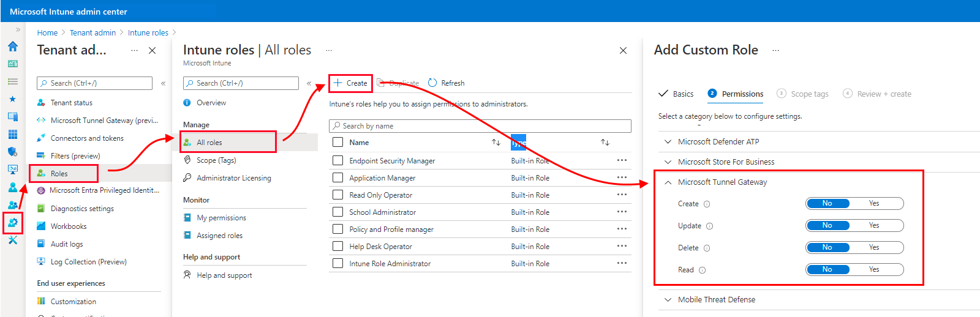Screen dimensions: 980x317
Task: Expand the Mobile Threat Defense category
Action: [668, 300]
